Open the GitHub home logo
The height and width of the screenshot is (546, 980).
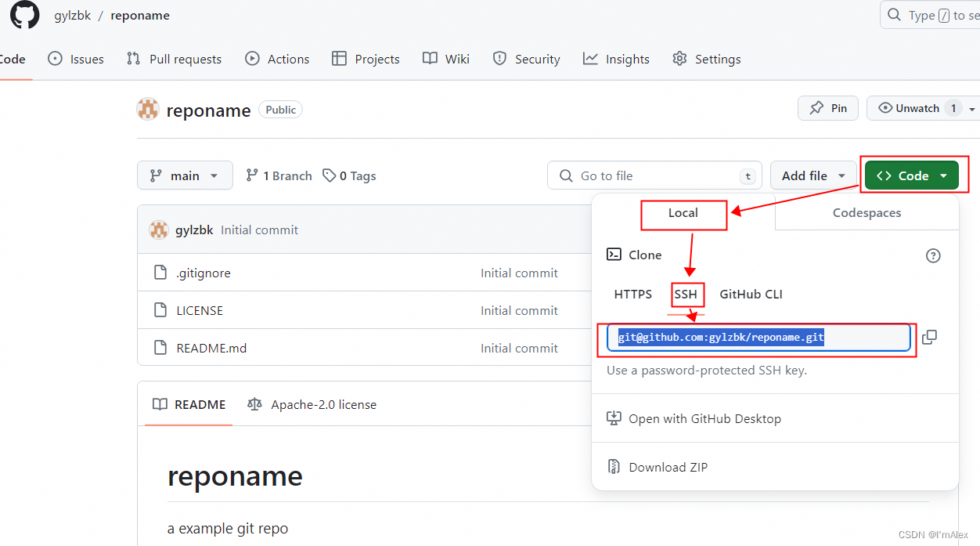click(x=24, y=15)
